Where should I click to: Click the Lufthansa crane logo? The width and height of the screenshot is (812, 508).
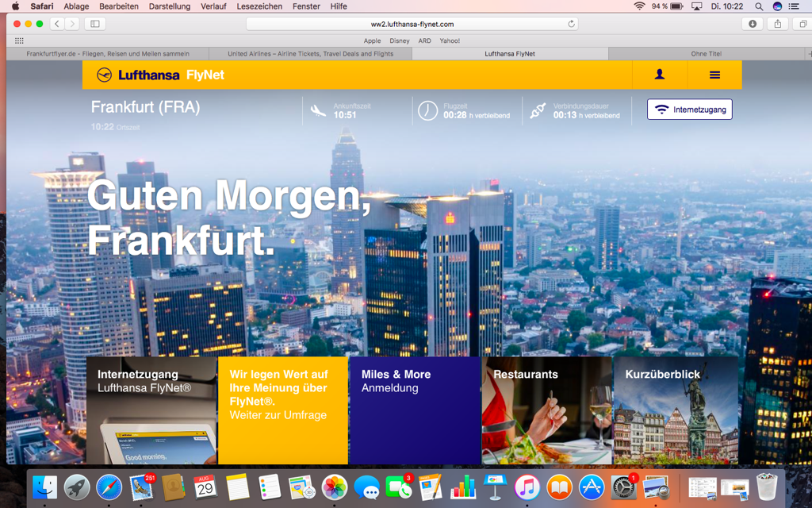coord(105,75)
